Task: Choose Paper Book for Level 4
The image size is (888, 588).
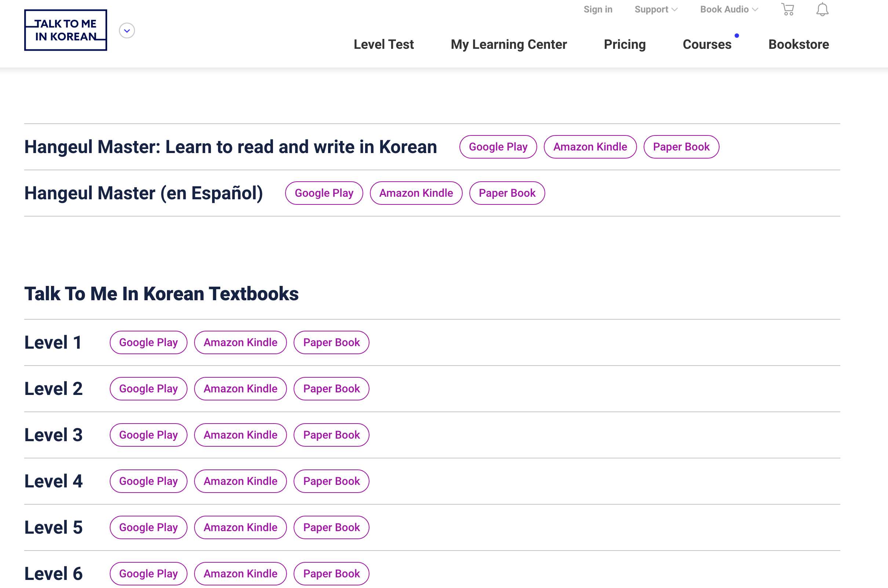Action: click(x=331, y=481)
